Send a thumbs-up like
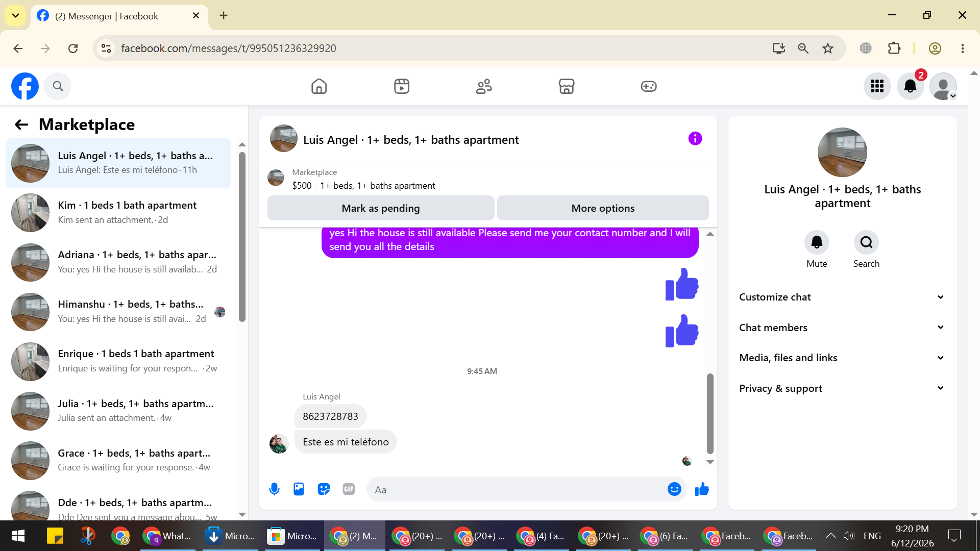 [702, 489]
